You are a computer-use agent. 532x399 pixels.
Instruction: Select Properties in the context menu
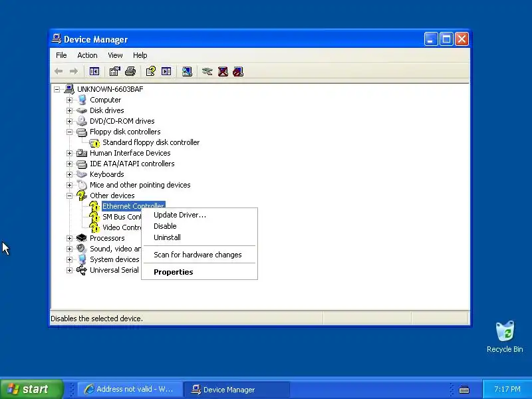[199, 272]
